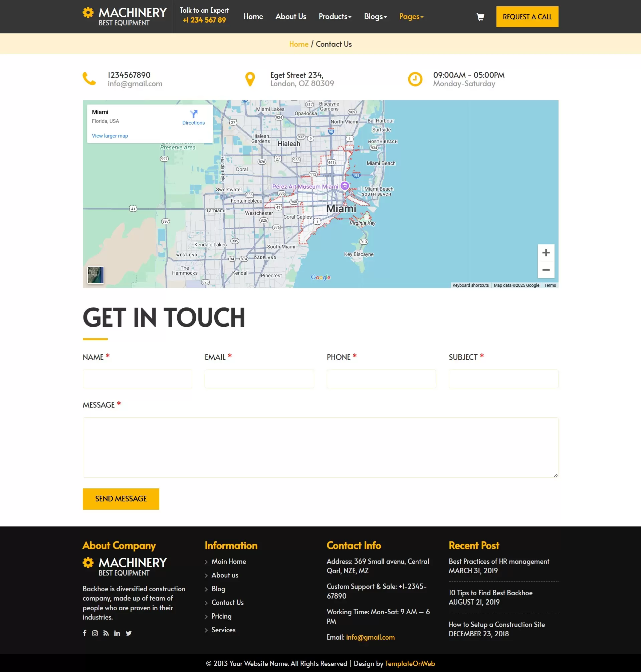Click the View larger map link
Viewport: 641px width, 672px height.
click(110, 136)
